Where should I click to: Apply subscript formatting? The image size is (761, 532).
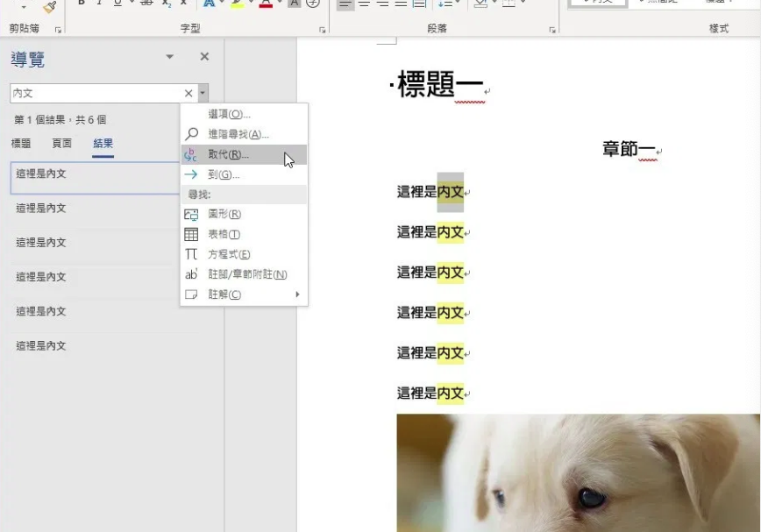pos(167,4)
